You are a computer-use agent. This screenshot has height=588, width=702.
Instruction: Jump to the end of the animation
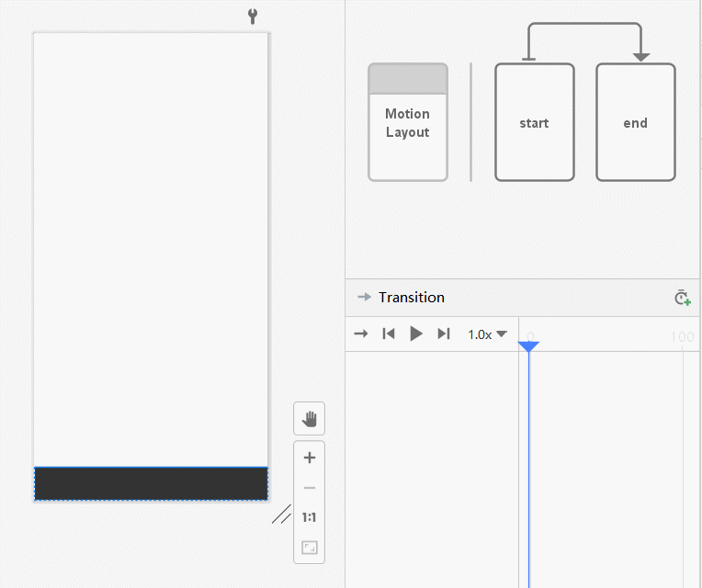(444, 334)
